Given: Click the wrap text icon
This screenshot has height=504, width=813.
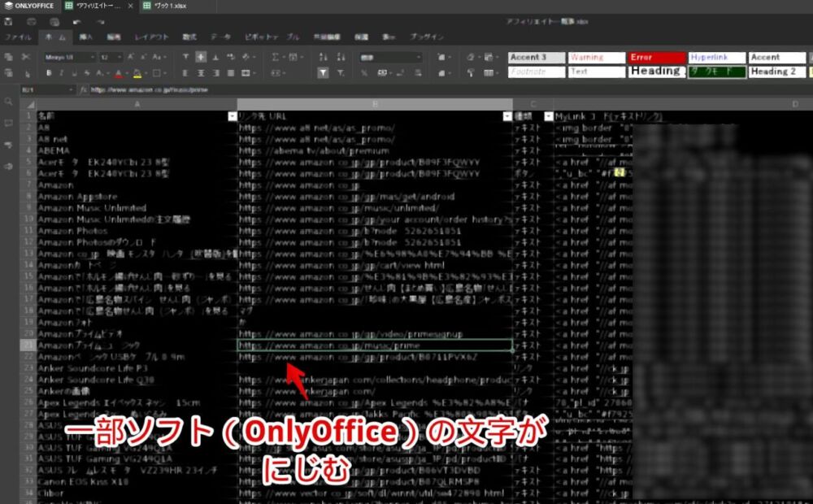Looking at the screenshot, I should (231, 57).
